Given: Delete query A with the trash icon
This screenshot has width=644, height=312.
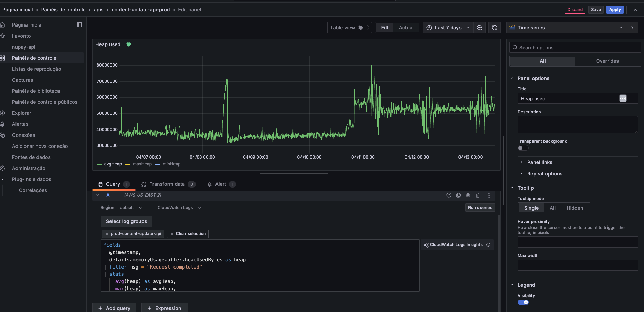Looking at the screenshot, I should click(478, 195).
